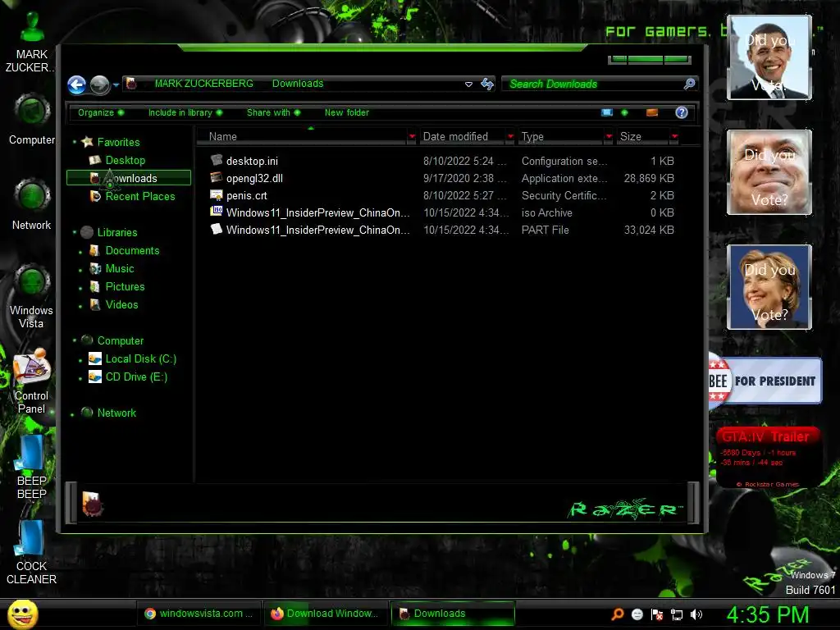
Task: Click the Downloads taskbar button
Action: [x=453, y=614]
